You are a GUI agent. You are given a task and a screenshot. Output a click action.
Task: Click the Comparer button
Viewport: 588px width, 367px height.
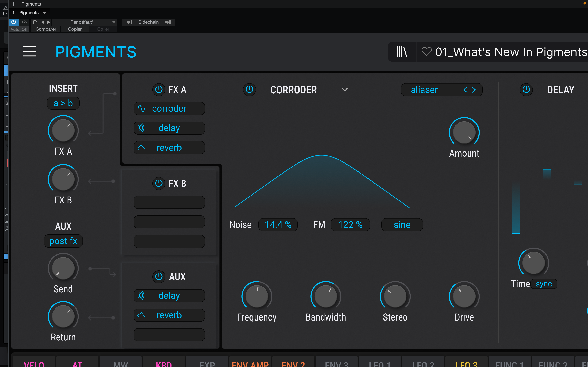[46, 29]
